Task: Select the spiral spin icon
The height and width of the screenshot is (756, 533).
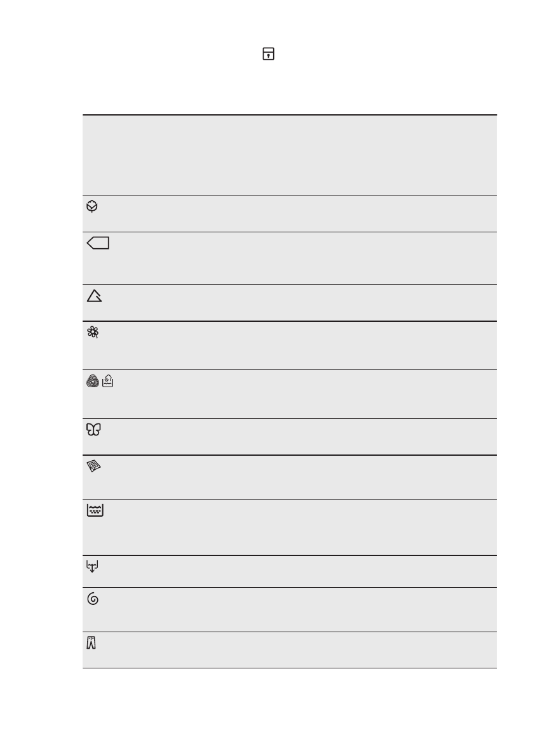Action: click(93, 599)
